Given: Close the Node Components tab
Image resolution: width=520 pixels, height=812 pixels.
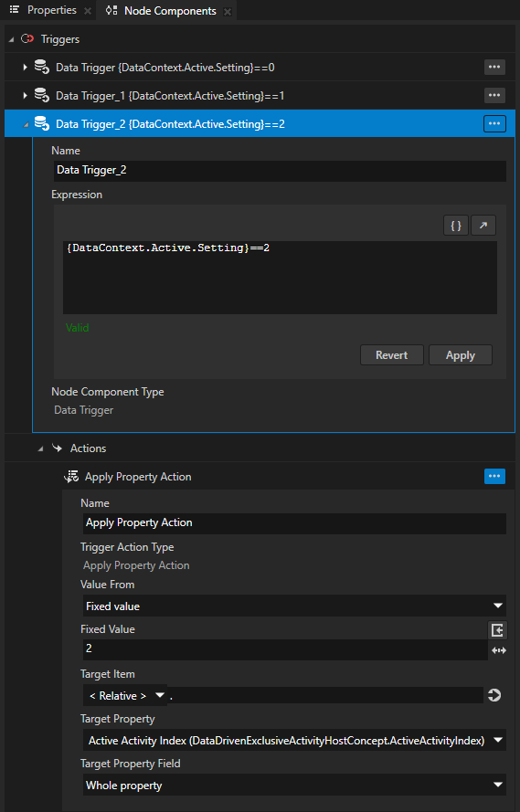Looking at the screenshot, I should [228, 11].
